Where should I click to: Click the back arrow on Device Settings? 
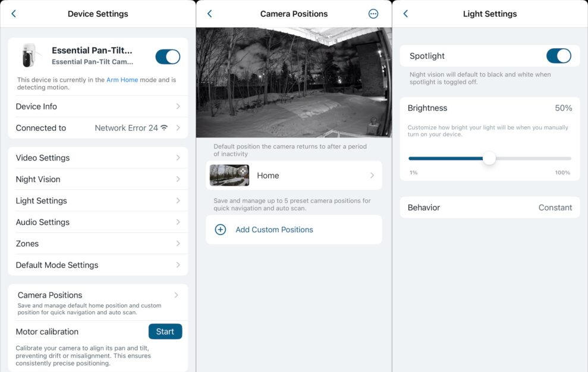[13, 13]
